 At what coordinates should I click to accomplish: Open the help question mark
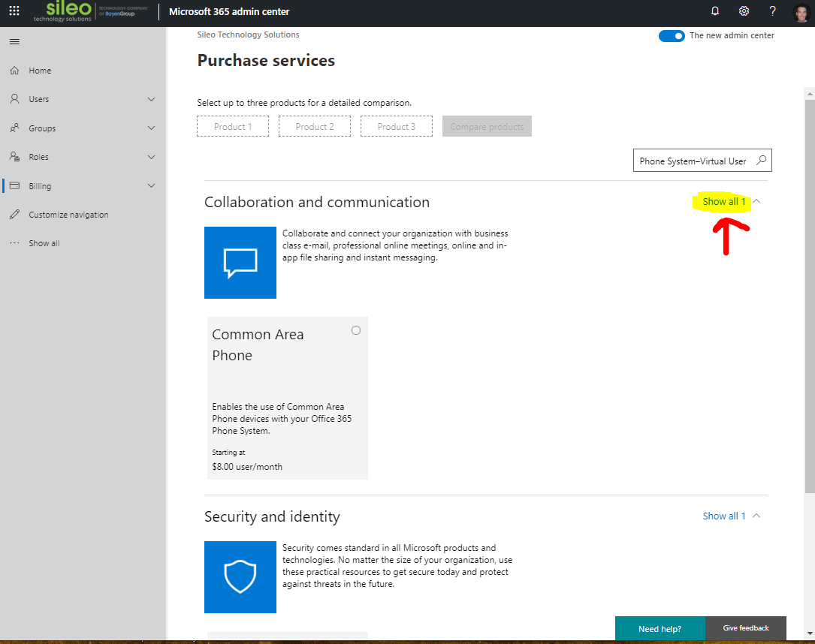(772, 11)
